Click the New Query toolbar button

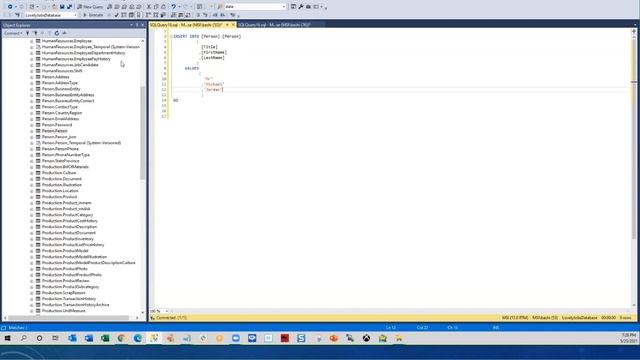pos(90,7)
